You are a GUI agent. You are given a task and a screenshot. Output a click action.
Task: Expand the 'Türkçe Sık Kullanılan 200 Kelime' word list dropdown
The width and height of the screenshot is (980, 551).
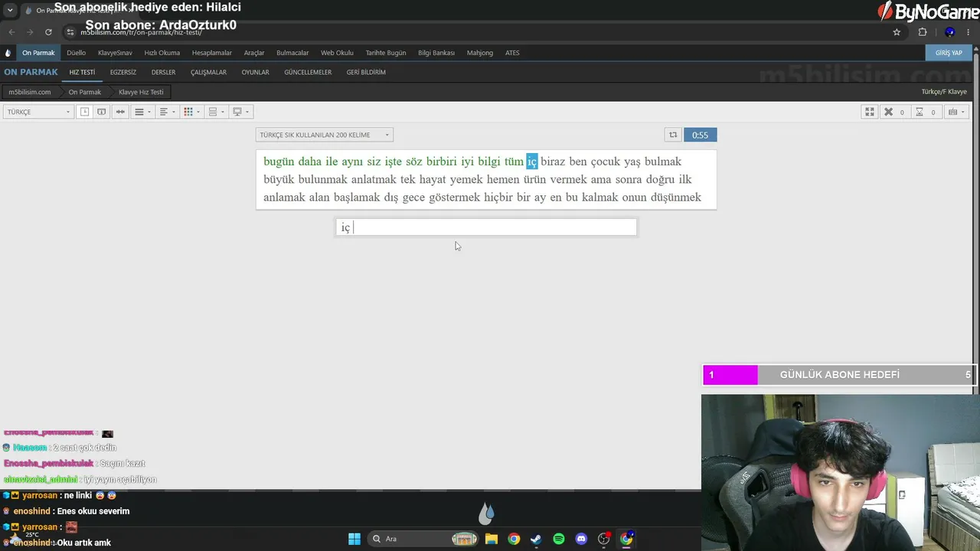[325, 135]
